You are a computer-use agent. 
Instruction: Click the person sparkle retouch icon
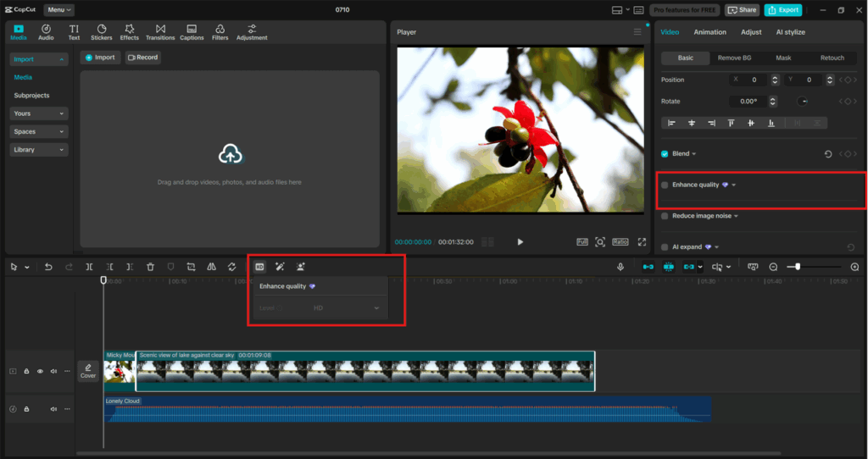(x=301, y=267)
